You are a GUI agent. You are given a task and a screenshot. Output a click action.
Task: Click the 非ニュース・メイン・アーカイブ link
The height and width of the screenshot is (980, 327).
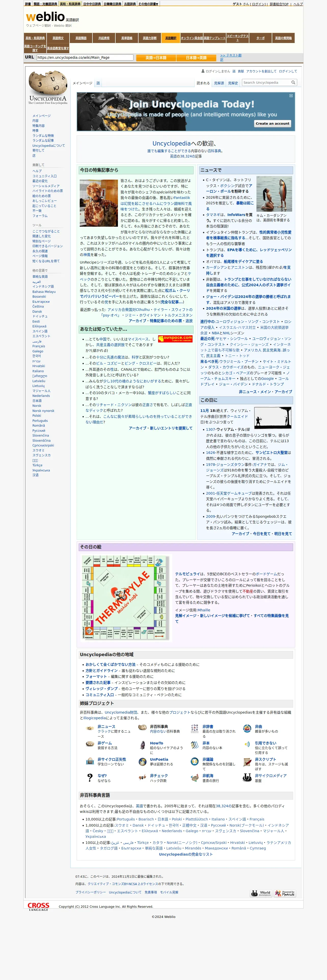pos(265,392)
